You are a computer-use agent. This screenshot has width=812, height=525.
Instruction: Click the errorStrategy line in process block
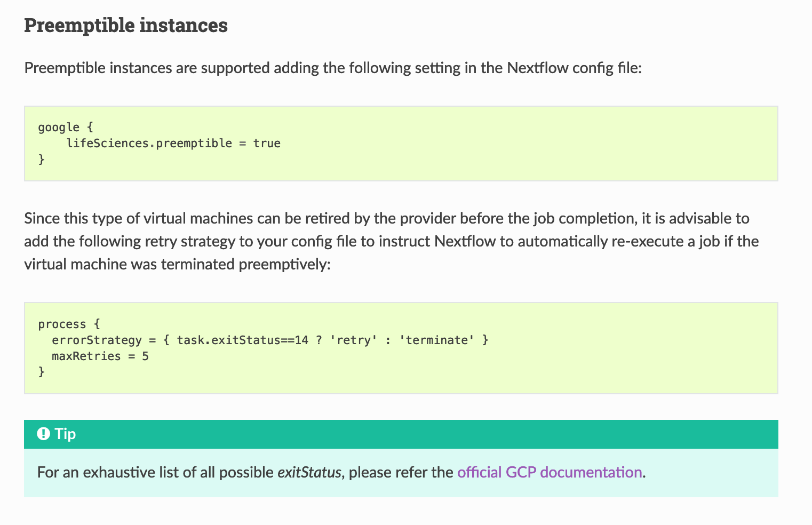[270, 340]
